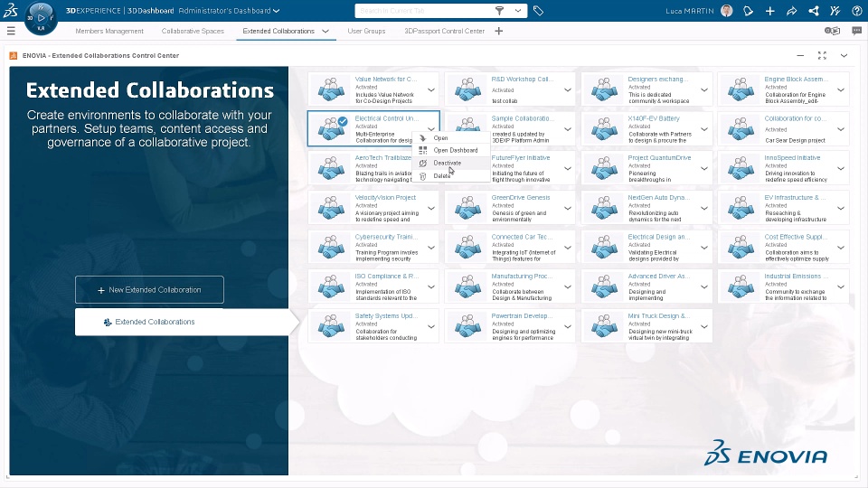Click the New Extended Collaboration button

(149, 289)
